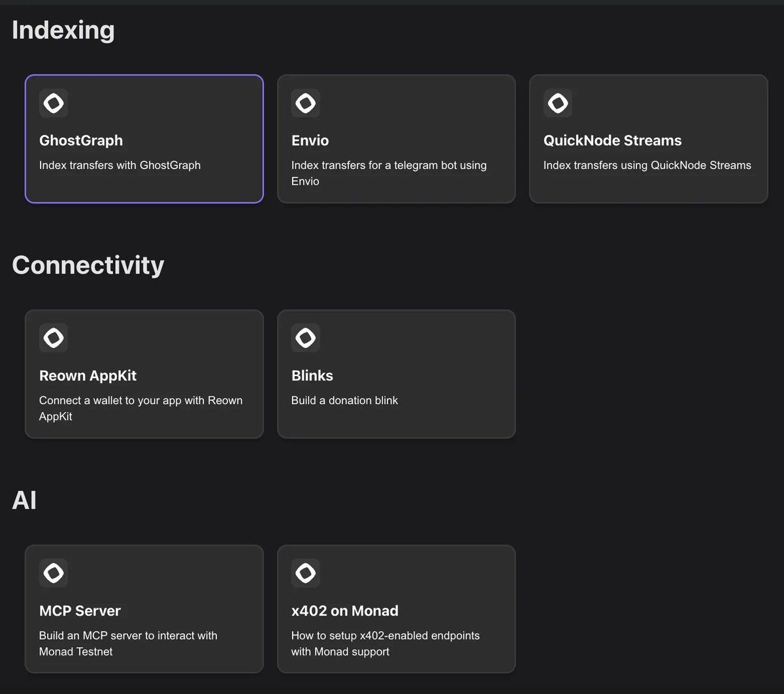
Task: Click the x402 on Monad title text
Action: click(345, 611)
